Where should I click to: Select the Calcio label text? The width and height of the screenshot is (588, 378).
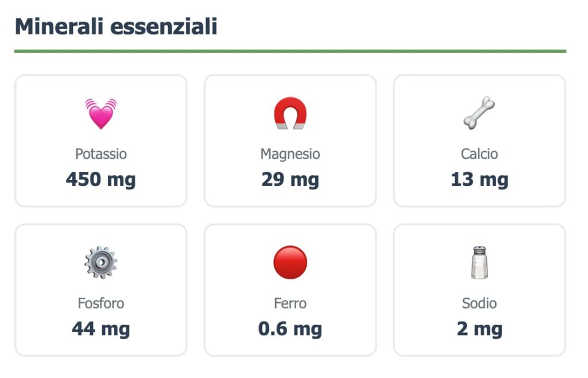click(479, 154)
